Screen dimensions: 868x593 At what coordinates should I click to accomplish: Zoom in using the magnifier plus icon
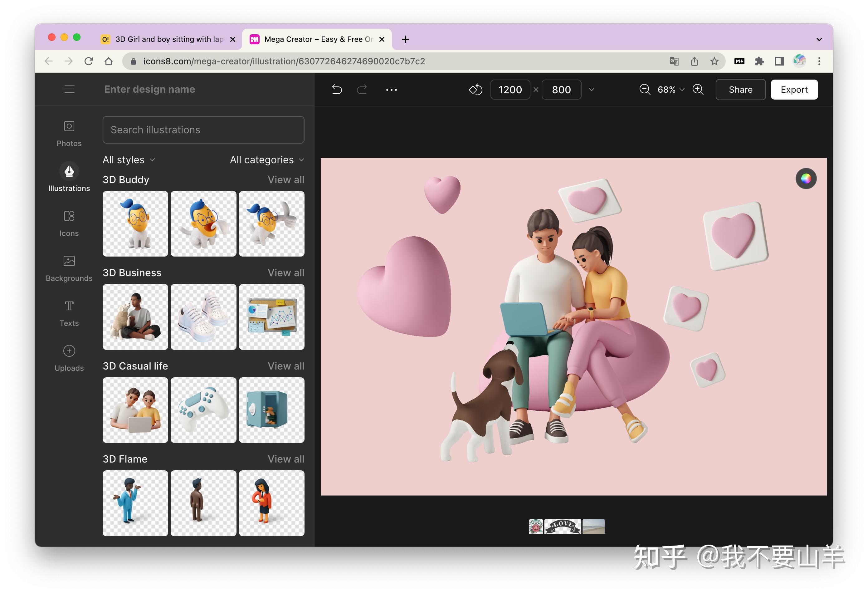698,89
